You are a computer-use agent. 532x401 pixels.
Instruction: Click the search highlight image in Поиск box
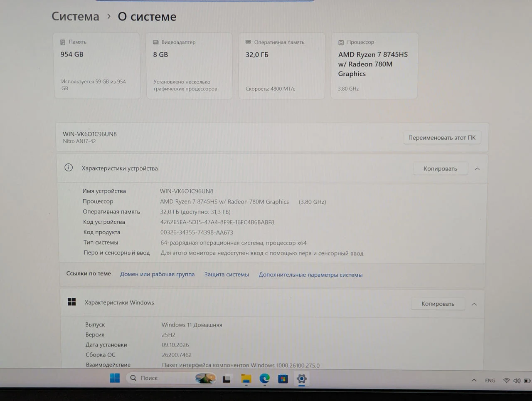click(205, 378)
